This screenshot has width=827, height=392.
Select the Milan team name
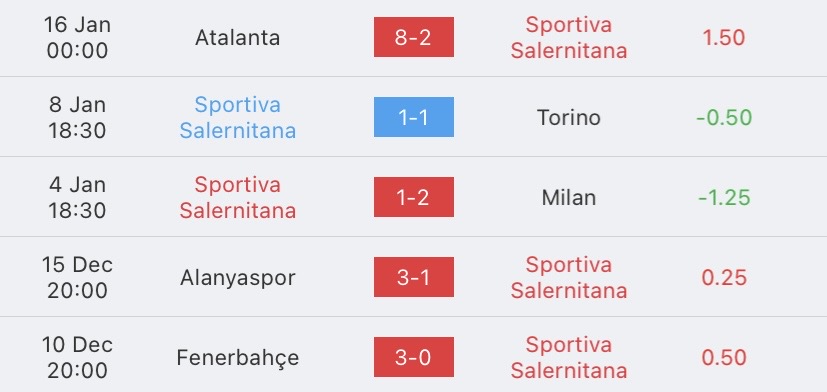tap(569, 198)
